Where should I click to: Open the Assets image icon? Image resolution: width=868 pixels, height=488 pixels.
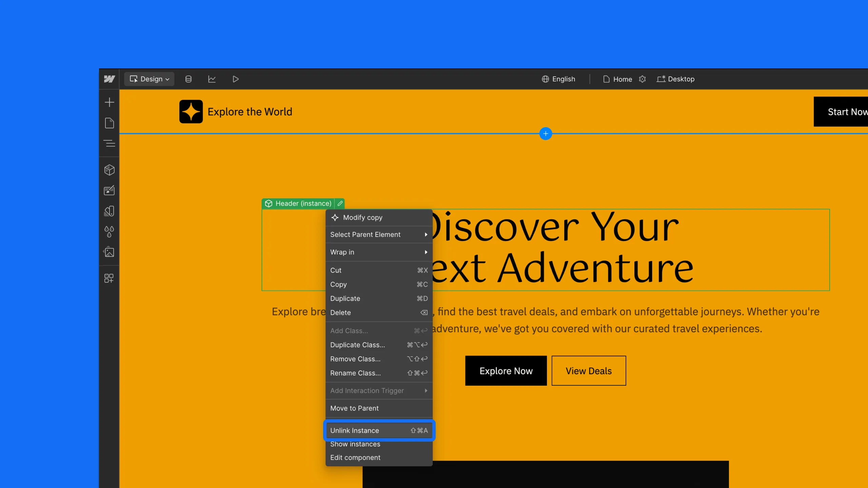pos(109,252)
